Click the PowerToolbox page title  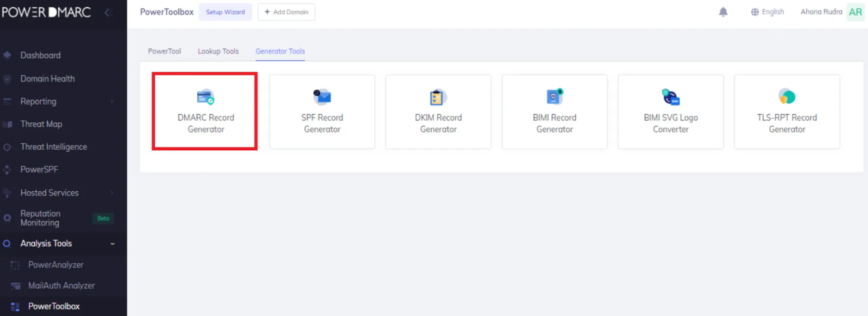(167, 12)
